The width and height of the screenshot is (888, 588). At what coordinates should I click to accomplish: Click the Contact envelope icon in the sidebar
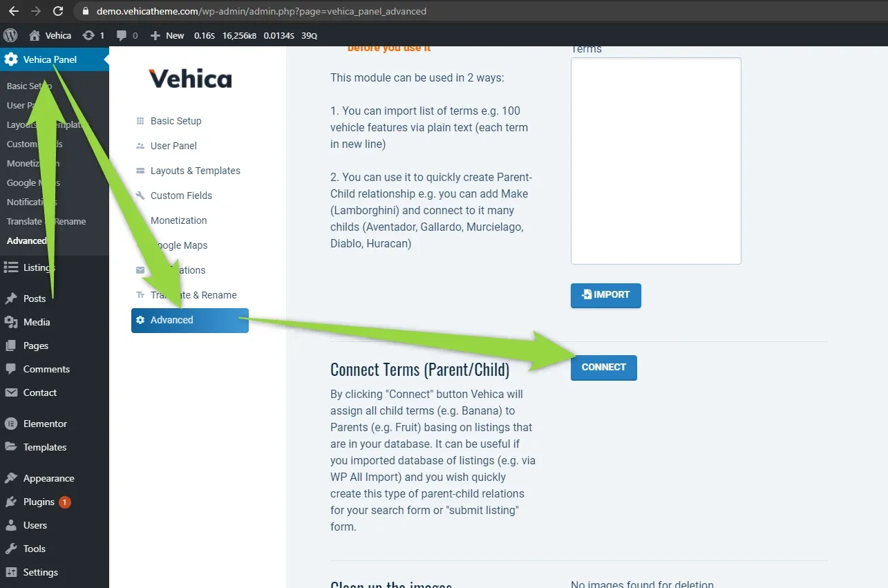(11, 392)
